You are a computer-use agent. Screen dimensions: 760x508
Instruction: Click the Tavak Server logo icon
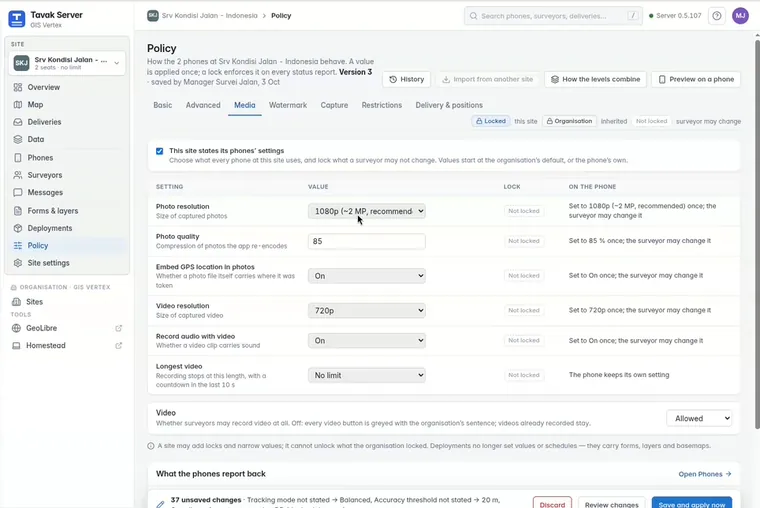click(x=16, y=19)
